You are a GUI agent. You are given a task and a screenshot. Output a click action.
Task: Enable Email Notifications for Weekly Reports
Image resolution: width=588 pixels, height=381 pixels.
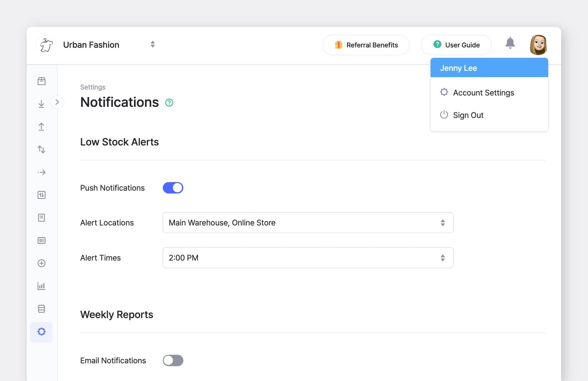point(173,360)
